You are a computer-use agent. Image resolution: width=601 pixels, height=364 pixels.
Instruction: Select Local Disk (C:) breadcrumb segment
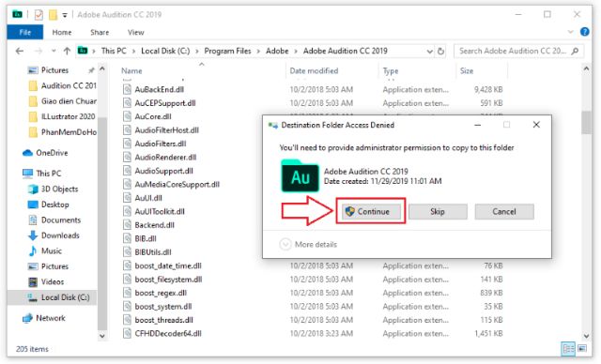point(165,51)
